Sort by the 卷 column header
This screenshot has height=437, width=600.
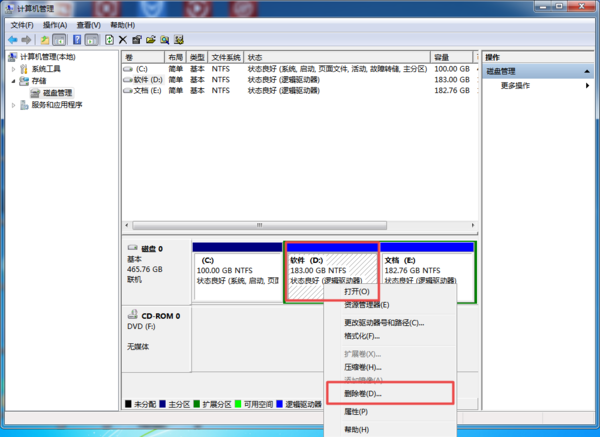pos(143,57)
